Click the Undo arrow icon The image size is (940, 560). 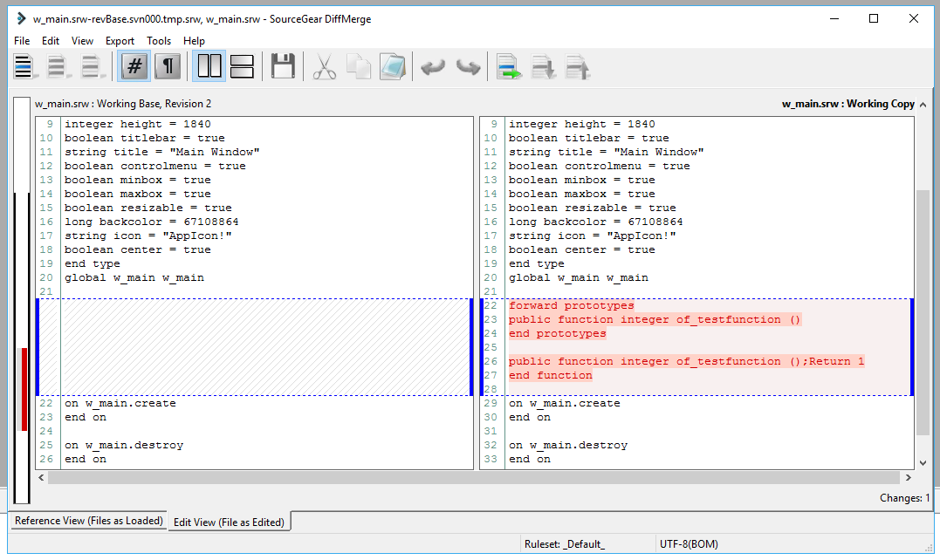[x=433, y=66]
